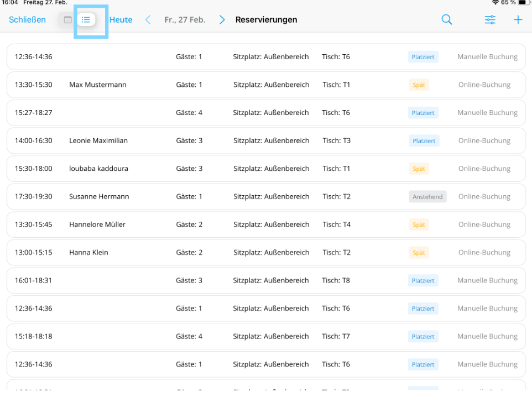Select Hanna Klein's reservation row
532x397 pixels.
point(88,253)
